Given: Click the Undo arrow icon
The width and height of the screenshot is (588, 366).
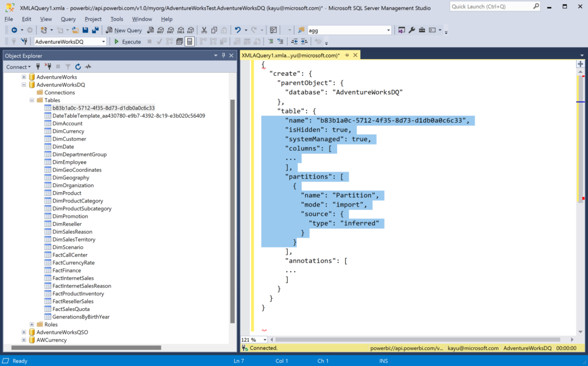Looking at the screenshot, I should coord(237,30).
